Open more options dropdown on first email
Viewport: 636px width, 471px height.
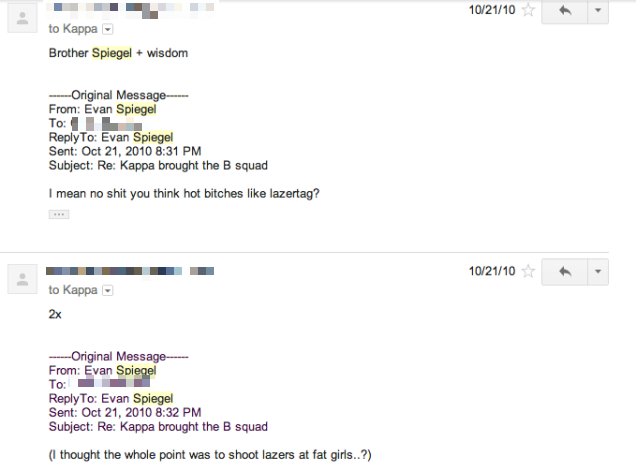tap(598, 11)
